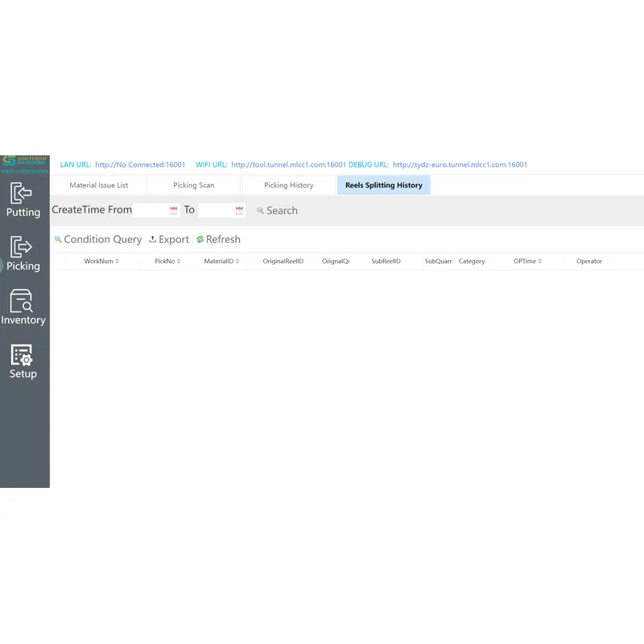Screen dimensions: 644x644
Task: Switch to the Material Issue List tab
Action: click(99, 184)
